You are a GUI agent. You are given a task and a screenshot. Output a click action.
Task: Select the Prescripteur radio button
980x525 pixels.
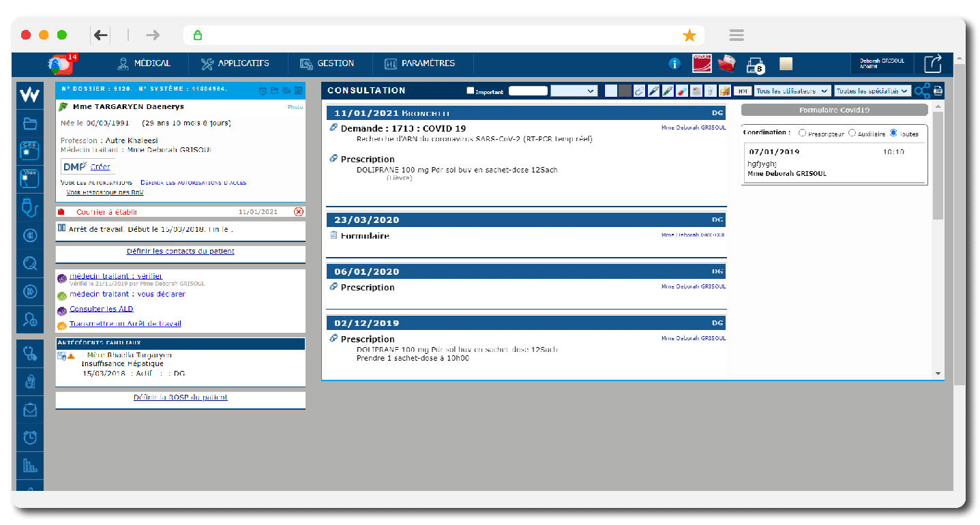802,134
